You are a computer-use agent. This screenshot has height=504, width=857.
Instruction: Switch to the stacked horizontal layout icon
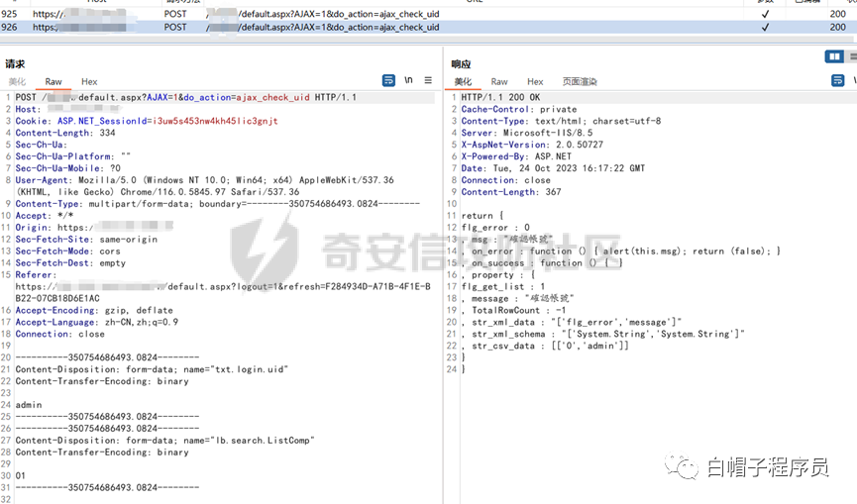(x=852, y=56)
